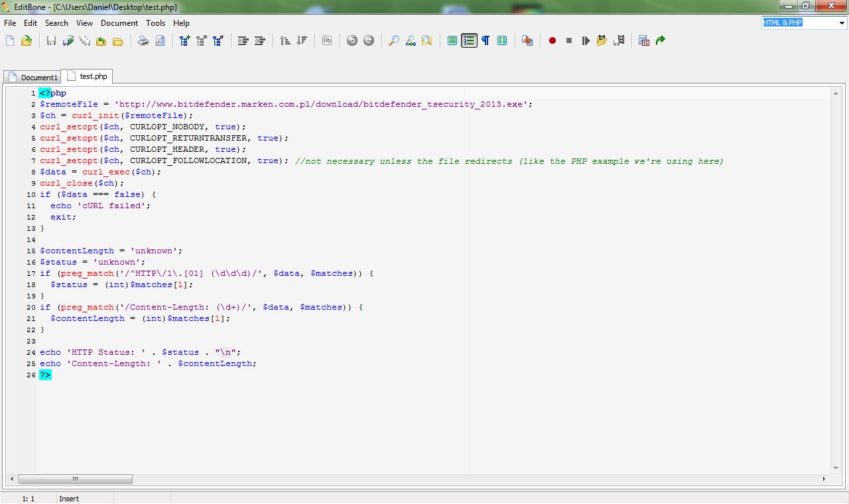Viewport: 849px width, 504px height.
Task: Click the Compare Files icon
Action: click(527, 40)
